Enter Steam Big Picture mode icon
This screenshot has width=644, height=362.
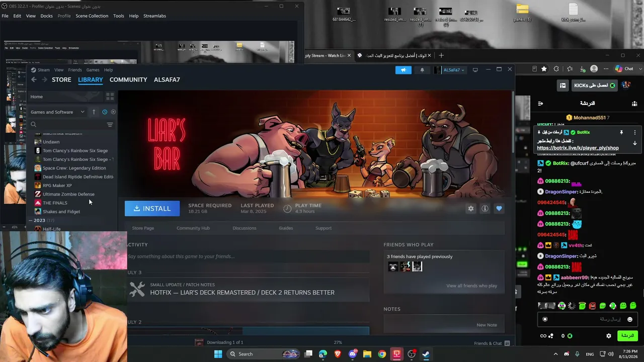[475, 70]
